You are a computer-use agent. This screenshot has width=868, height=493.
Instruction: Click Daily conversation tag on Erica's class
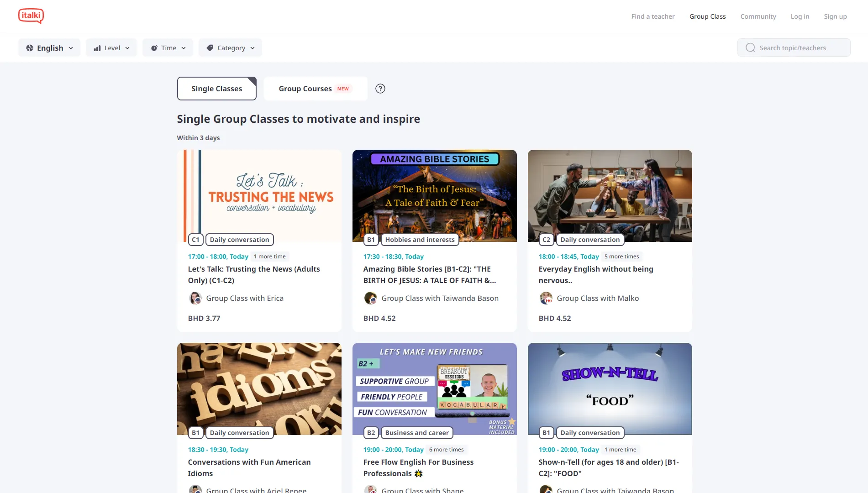coord(240,240)
